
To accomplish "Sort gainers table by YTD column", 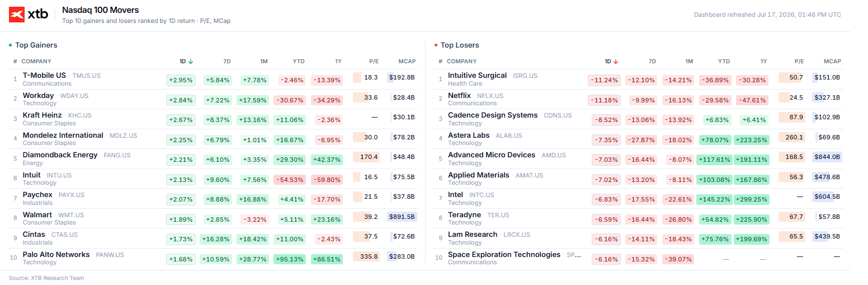I will [299, 62].
